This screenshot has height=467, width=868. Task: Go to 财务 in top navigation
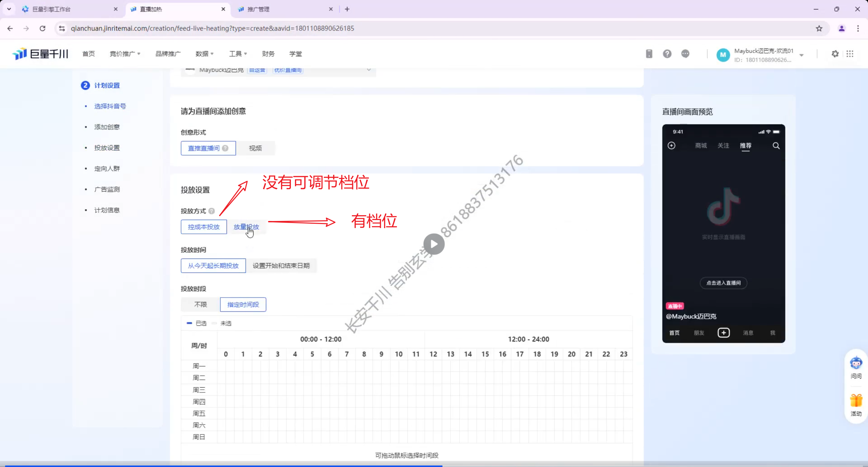pyautogui.click(x=268, y=54)
